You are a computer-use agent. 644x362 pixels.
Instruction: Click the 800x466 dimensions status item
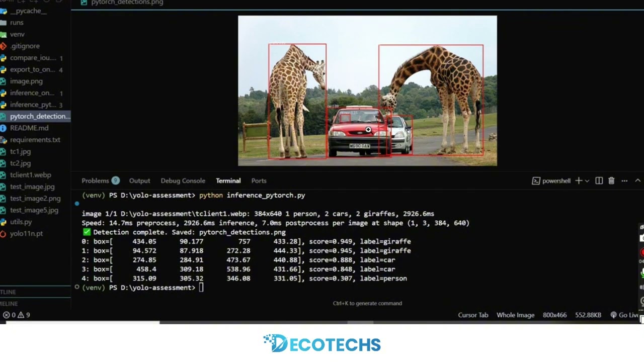pyautogui.click(x=554, y=315)
